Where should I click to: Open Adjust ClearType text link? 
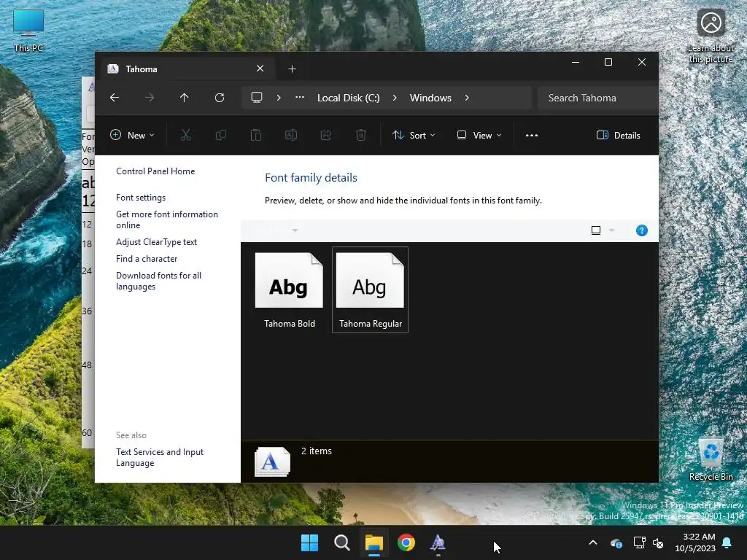(x=156, y=242)
